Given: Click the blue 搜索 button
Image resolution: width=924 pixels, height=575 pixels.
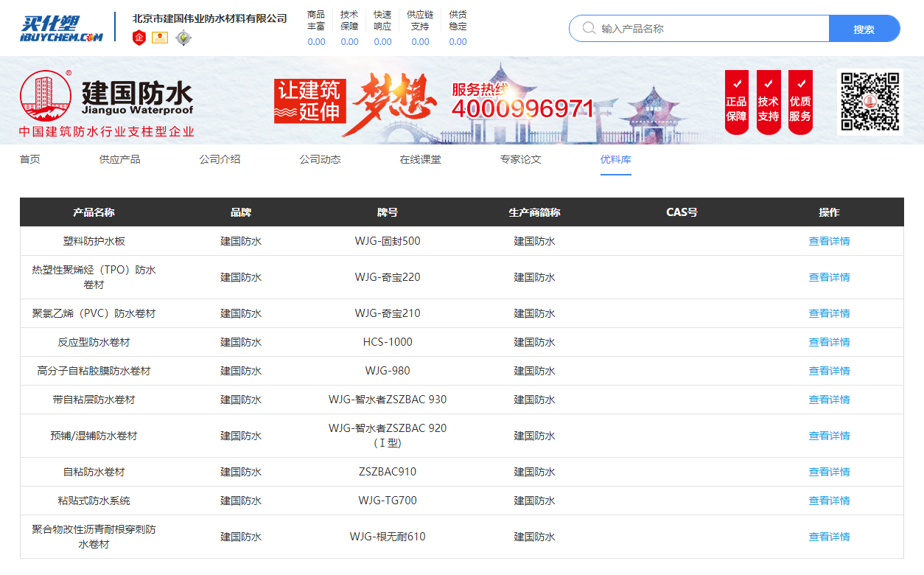Looking at the screenshot, I should (x=864, y=29).
